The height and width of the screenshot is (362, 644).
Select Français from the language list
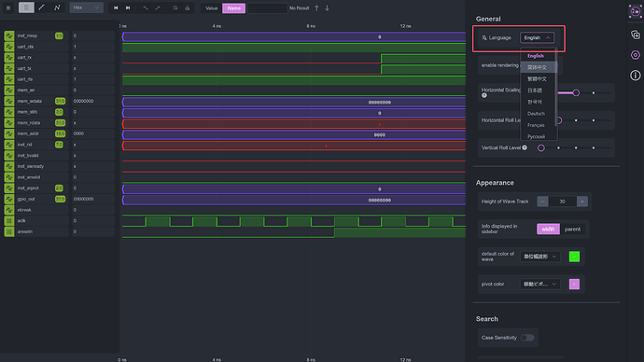point(536,125)
